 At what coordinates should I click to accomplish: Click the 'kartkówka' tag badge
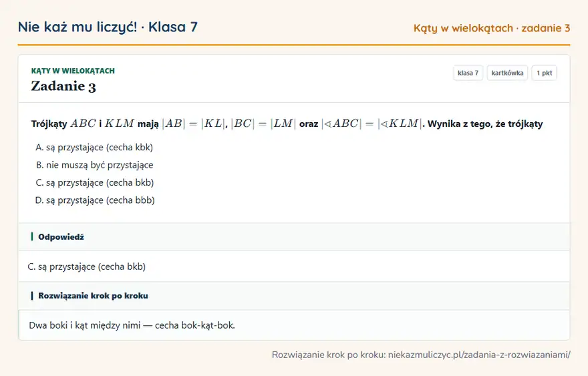[x=507, y=73]
